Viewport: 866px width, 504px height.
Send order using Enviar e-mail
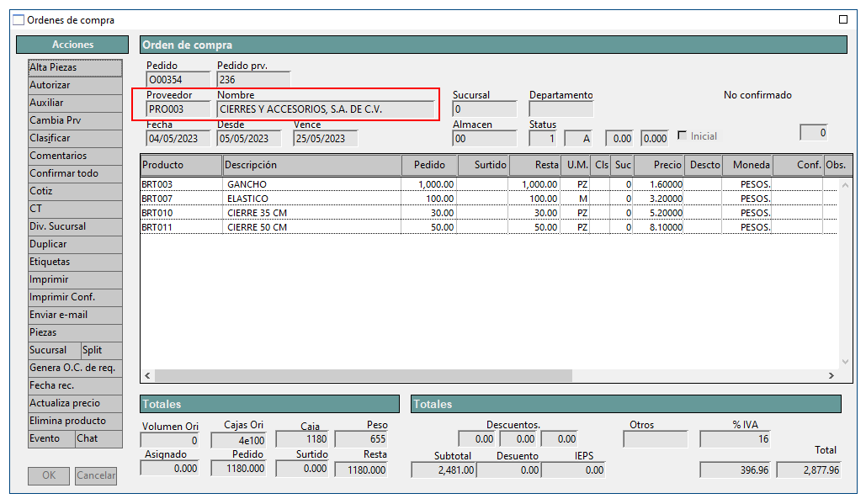[x=75, y=315]
